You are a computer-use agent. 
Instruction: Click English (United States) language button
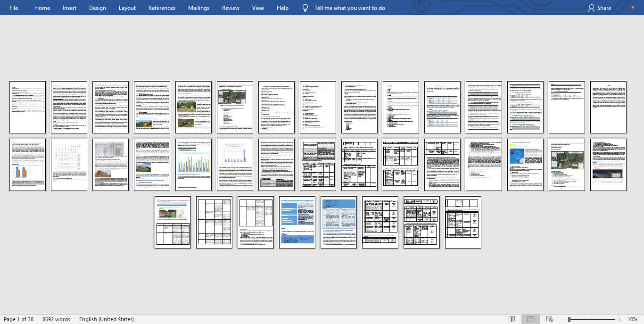pyautogui.click(x=107, y=319)
